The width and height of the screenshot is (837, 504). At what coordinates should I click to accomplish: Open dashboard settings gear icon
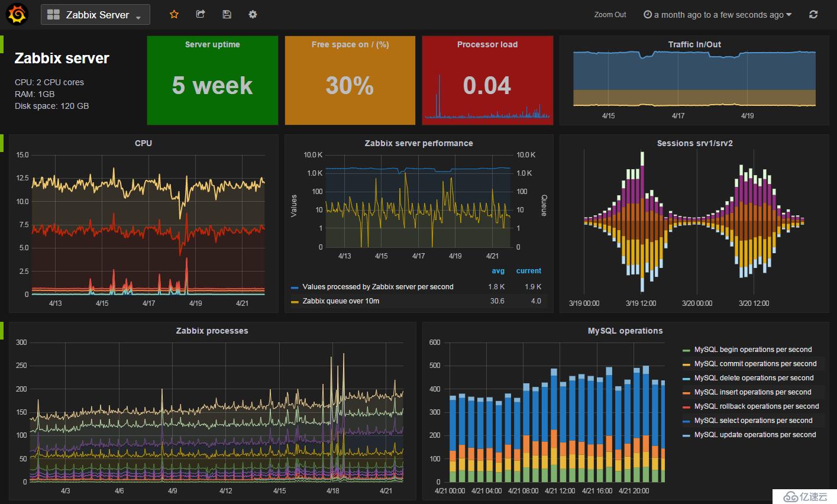coord(253,14)
